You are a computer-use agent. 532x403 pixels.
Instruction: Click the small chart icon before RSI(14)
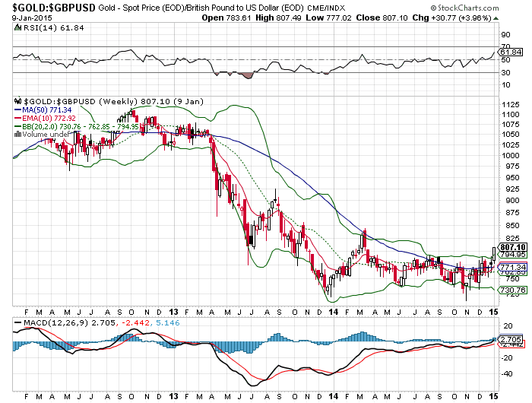17,28
